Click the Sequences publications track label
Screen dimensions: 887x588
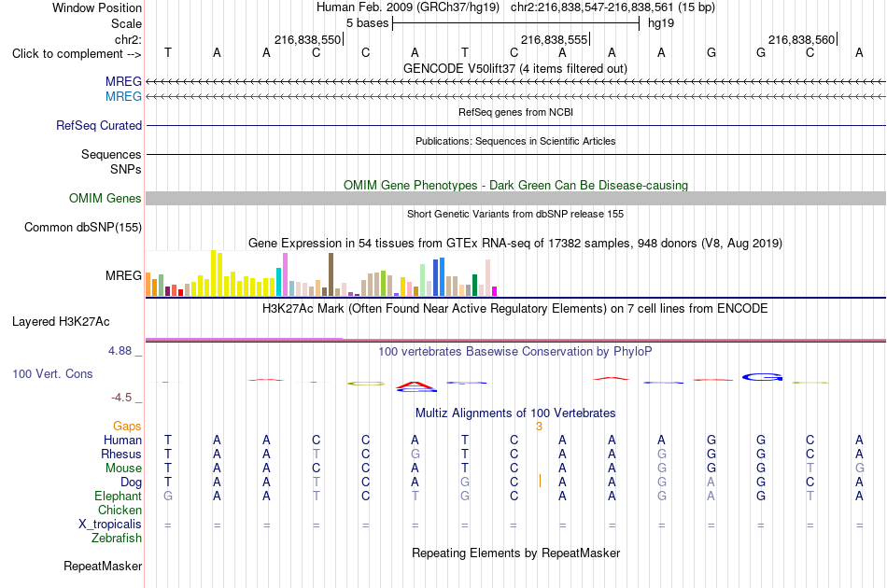[x=111, y=154]
